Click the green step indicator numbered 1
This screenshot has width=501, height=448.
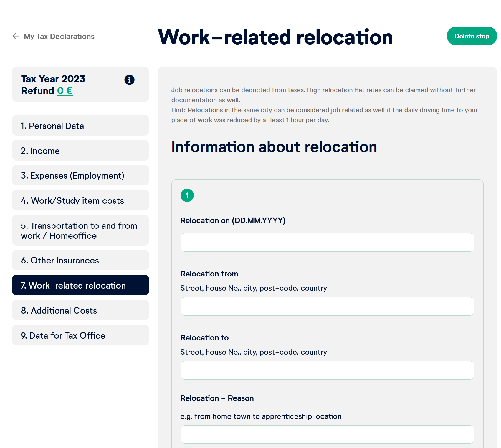point(187,195)
